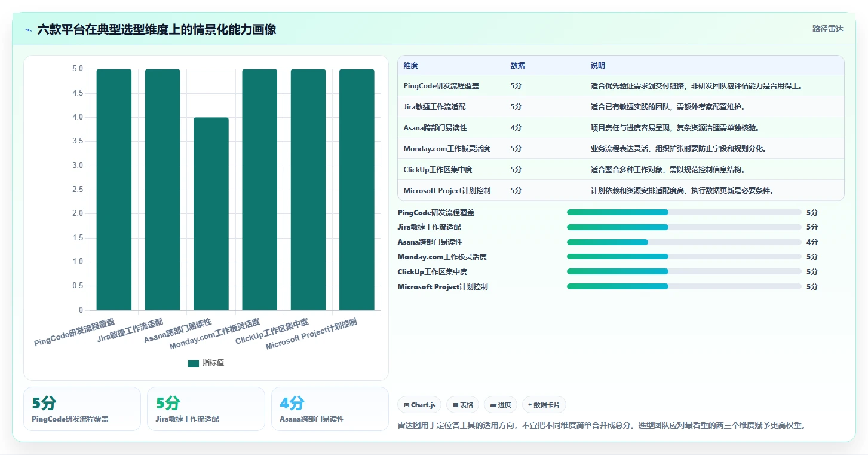Select table cell Asana跨部门易读性
The height and width of the screenshot is (455, 868).
coord(435,127)
